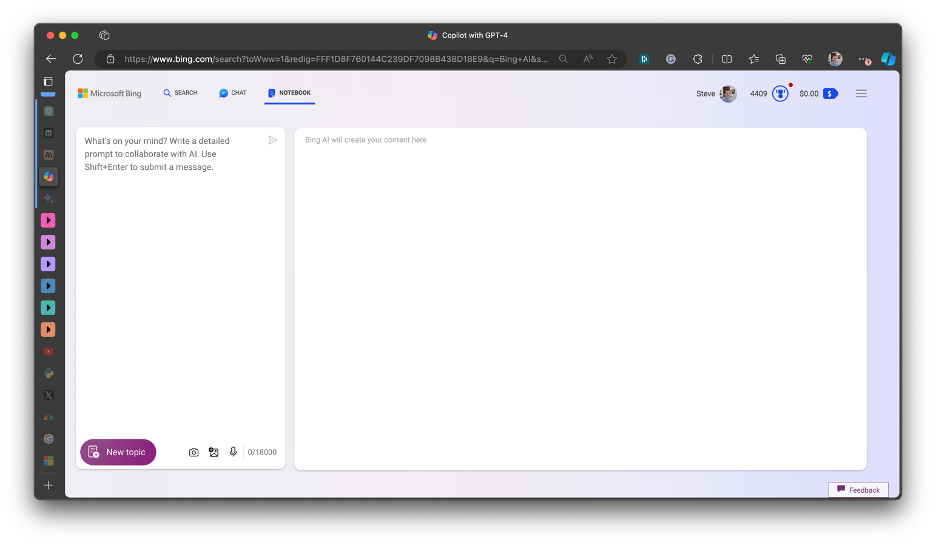Open the camera screenshot option

point(193,452)
